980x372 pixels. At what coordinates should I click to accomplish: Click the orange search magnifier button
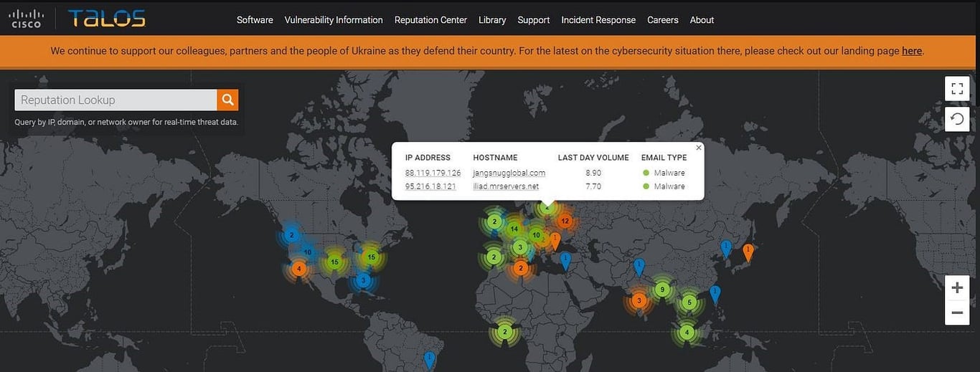coord(228,100)
